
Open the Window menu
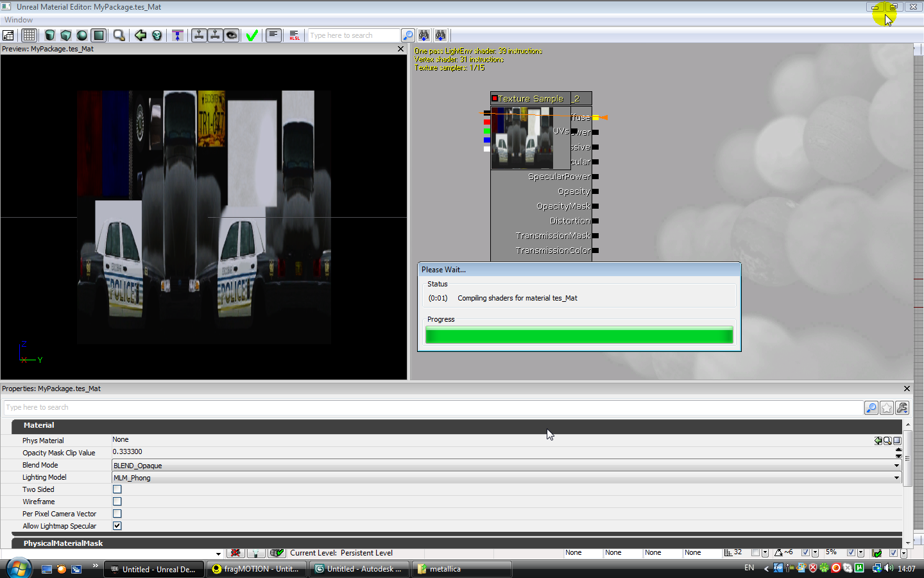click(x=19, y=20)
